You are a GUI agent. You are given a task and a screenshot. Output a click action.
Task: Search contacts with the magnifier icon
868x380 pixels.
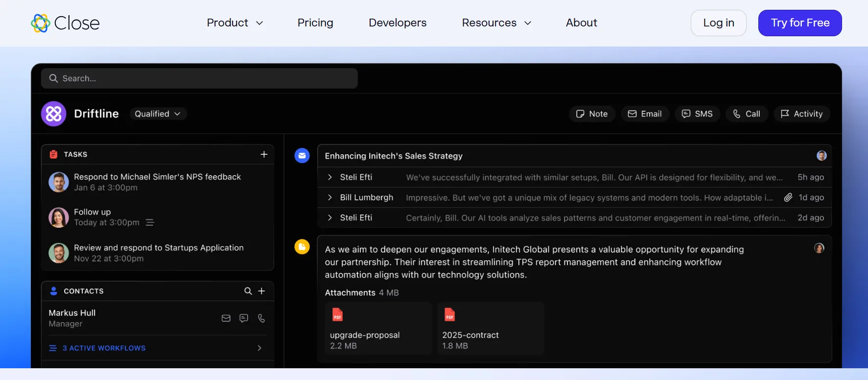(248, 291)
